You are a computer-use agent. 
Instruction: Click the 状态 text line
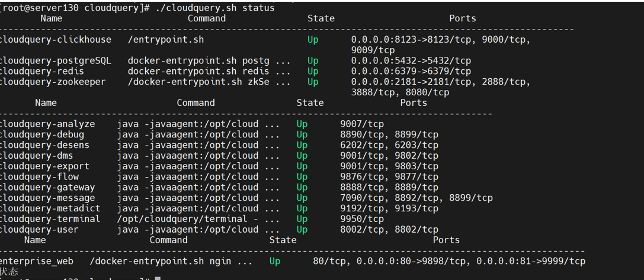tap(9, 272)
